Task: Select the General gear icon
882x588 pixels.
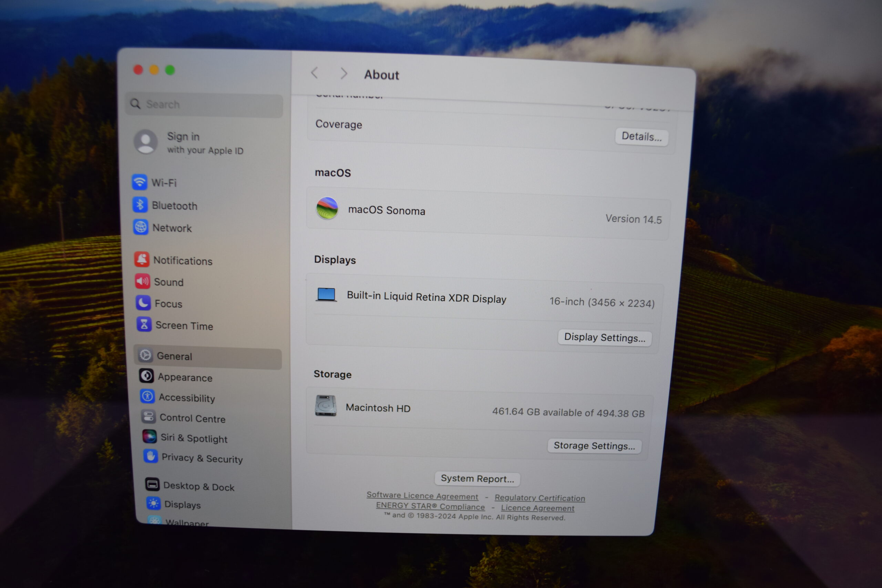Action: click(145, 355)
